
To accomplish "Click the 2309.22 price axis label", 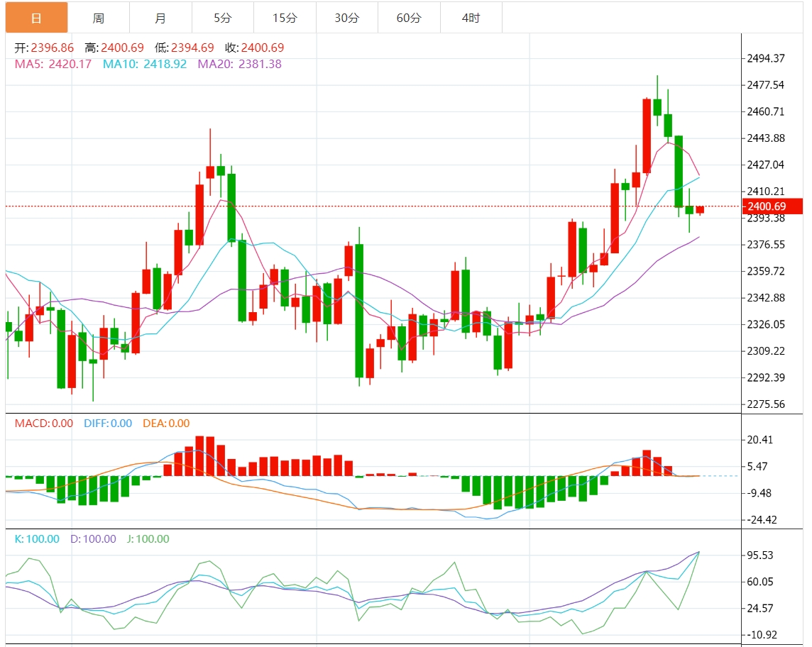I will point(765,351).
